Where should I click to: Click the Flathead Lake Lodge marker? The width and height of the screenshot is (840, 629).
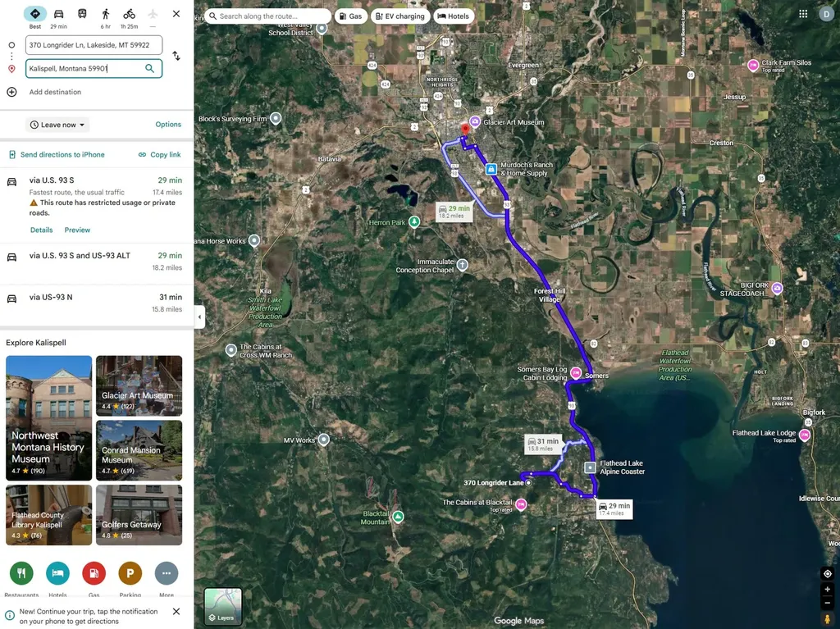point(805,435)
